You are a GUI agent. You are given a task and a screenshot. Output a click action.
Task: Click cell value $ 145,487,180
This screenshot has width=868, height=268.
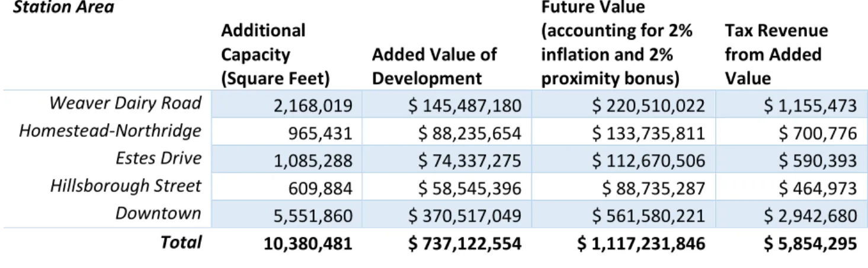[x=465, y=106]
